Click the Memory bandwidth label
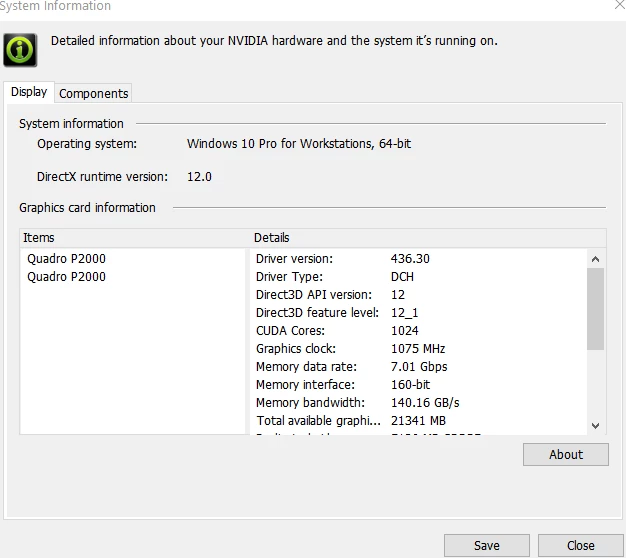Viewport: 626px width, 558px height. click(x=310, y=402)
